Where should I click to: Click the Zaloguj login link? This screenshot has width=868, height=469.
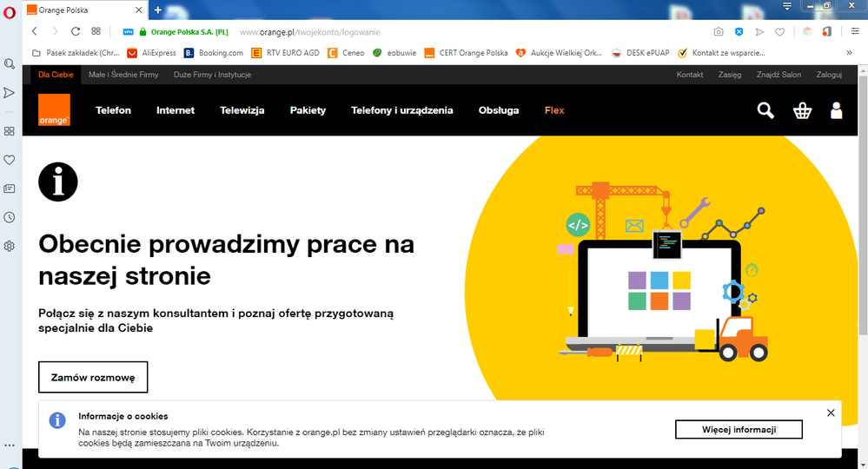829,75
